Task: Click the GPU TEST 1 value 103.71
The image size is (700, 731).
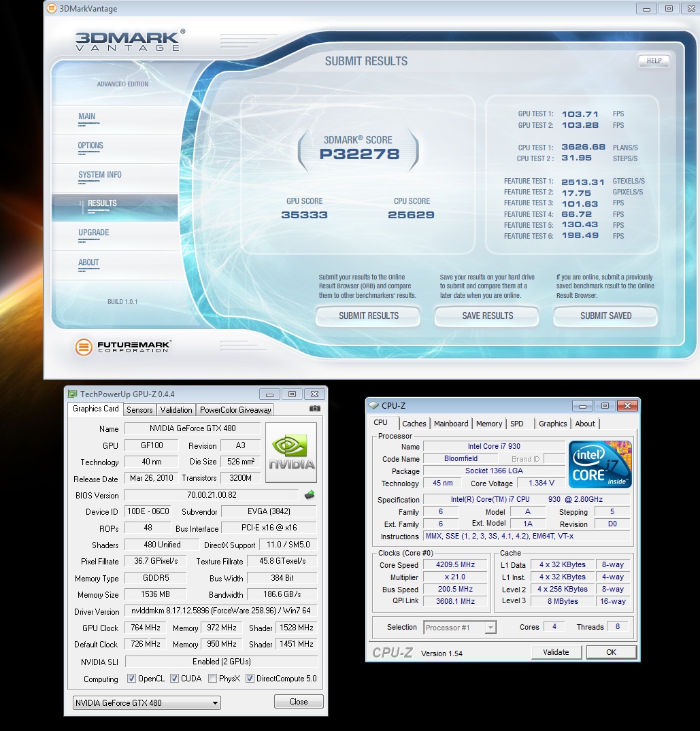Action: [x=580, y=114]
